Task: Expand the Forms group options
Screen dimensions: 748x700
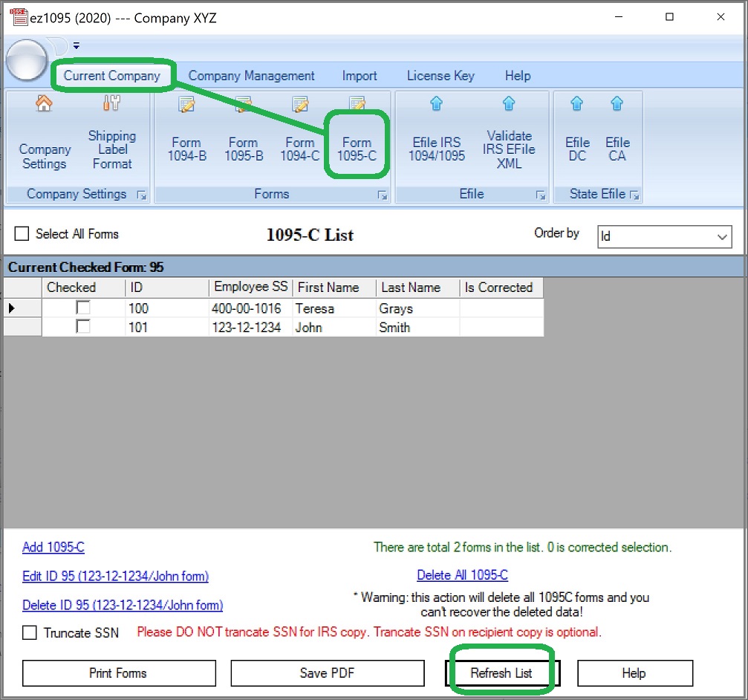Action: pyautogui.click(x=383, y=195)
